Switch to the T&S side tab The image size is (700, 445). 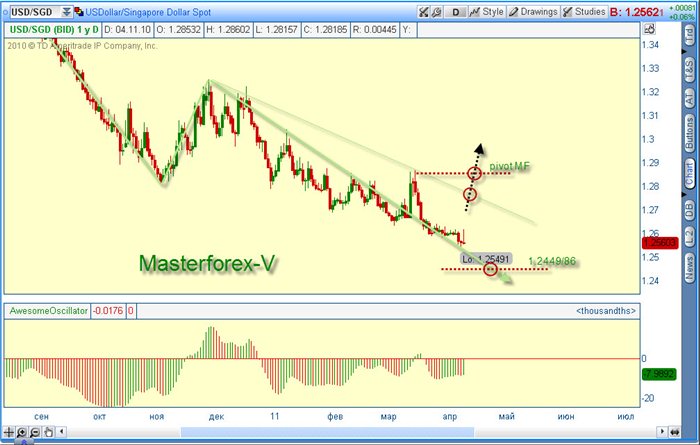point(690,69)
